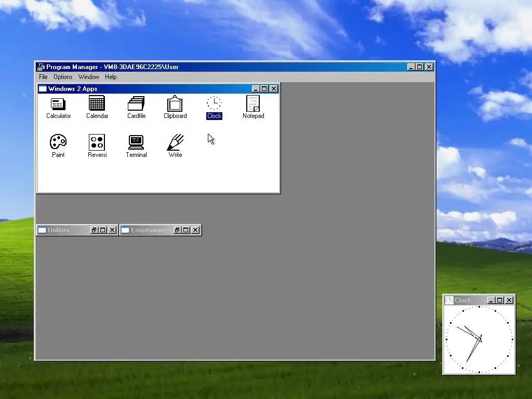
Task: Select the Cardfile program icon
Action: pos(136,103)
